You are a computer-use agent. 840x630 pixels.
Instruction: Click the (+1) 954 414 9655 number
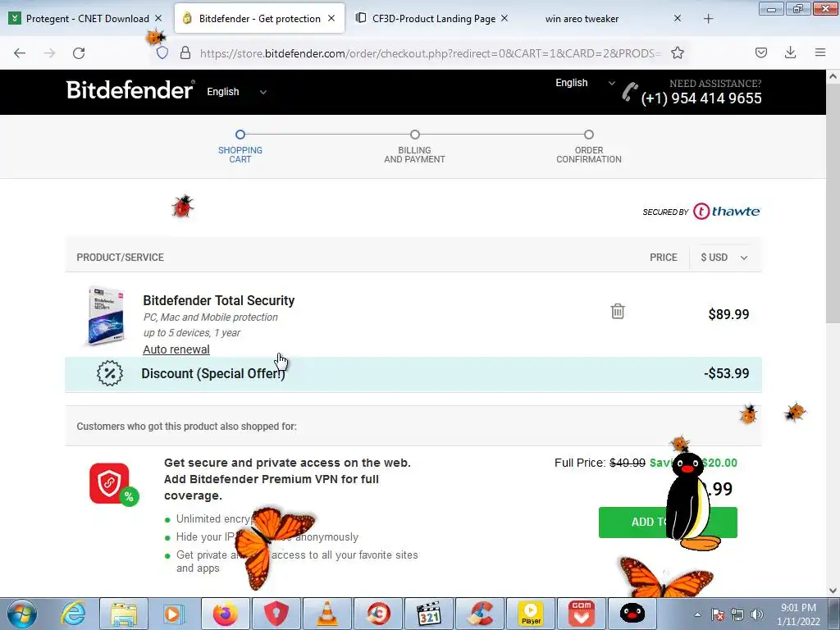701,98
